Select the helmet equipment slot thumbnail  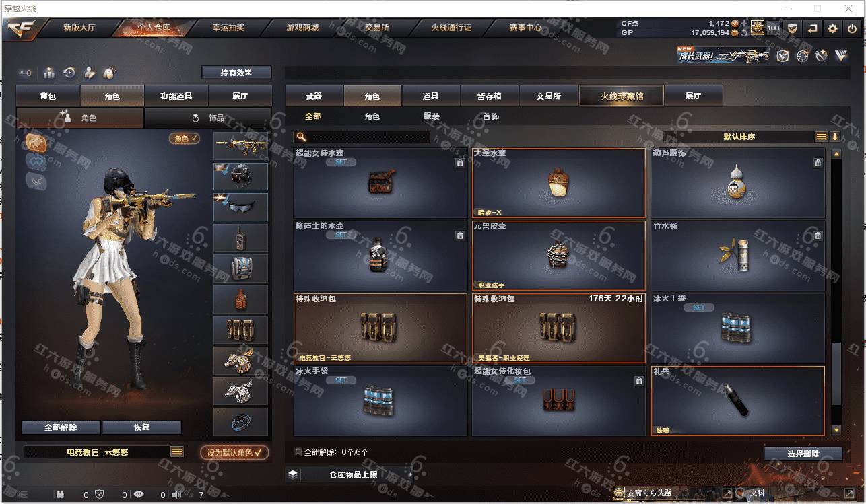pyautogui.click(x=240, y=176)
